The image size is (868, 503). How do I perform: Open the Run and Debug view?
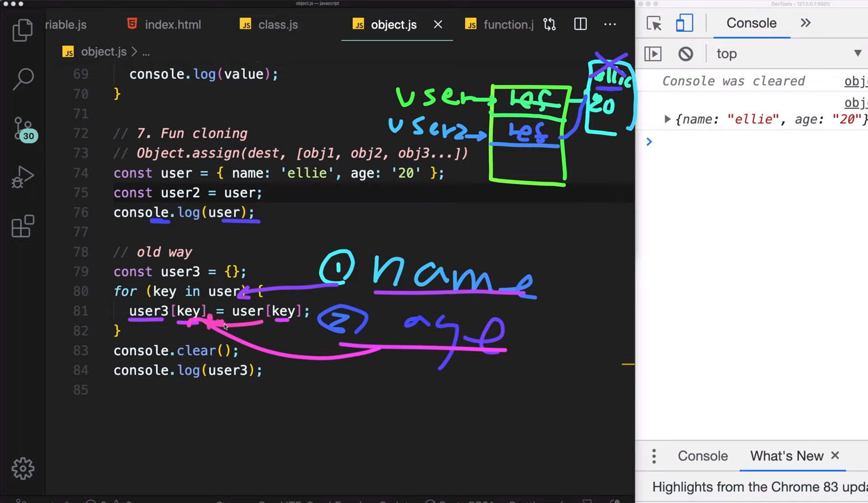(22, 177)
